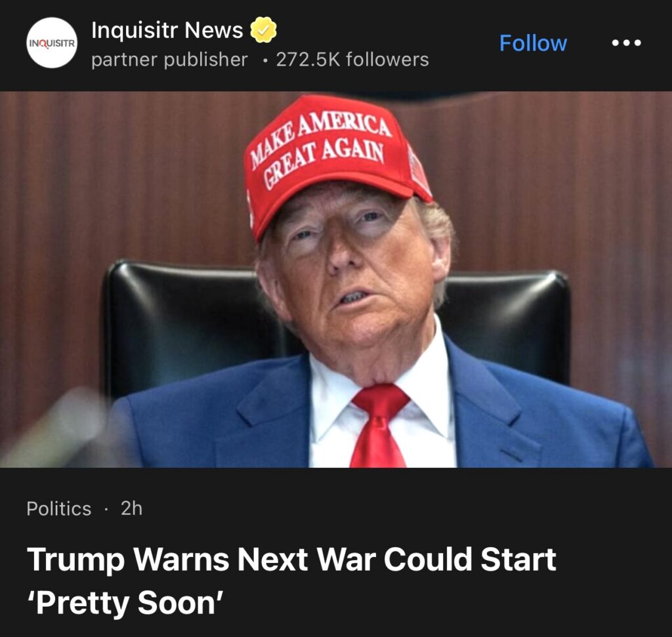Click the 2h timestamp

pos(131,508)
